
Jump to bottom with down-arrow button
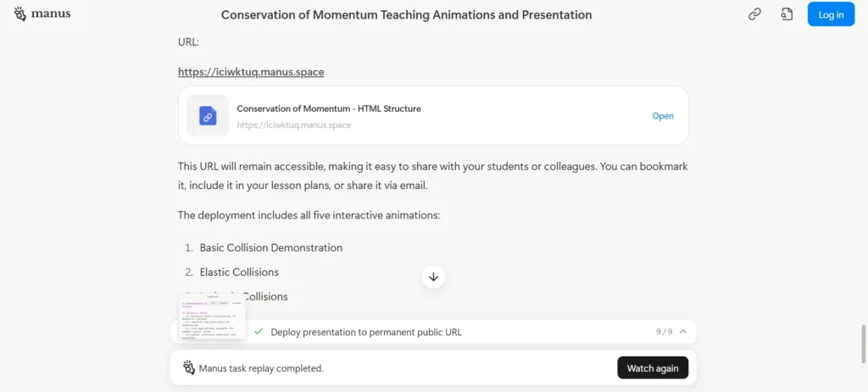coord(433,277)
